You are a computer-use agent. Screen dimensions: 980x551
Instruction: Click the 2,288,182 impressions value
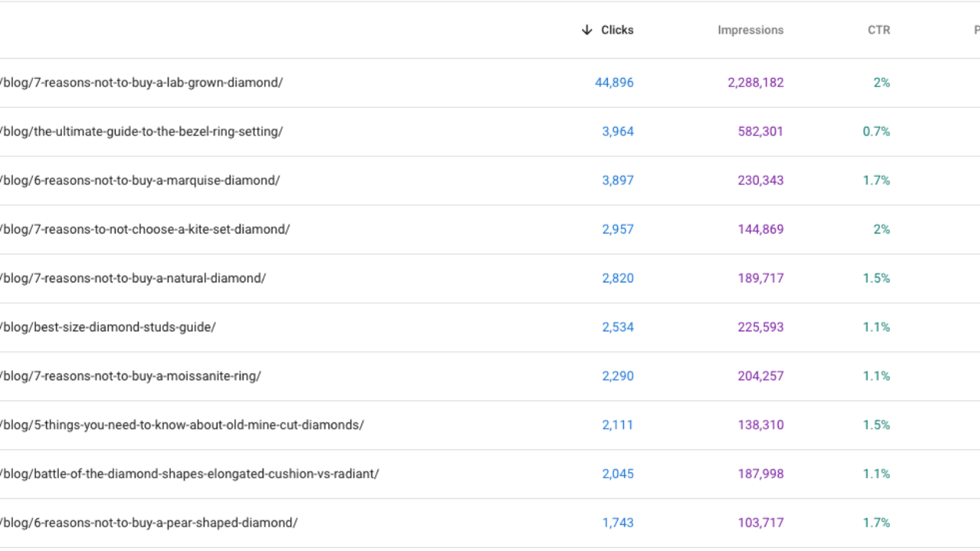[756, 83]
